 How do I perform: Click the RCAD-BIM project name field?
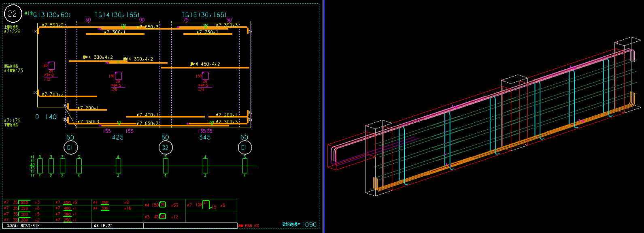click(x=31, y=226)
